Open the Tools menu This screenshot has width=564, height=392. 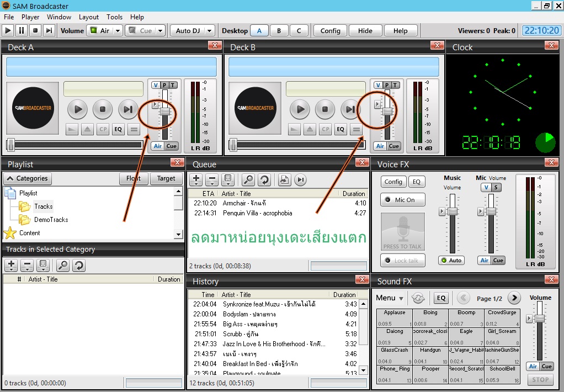[114, 17]
